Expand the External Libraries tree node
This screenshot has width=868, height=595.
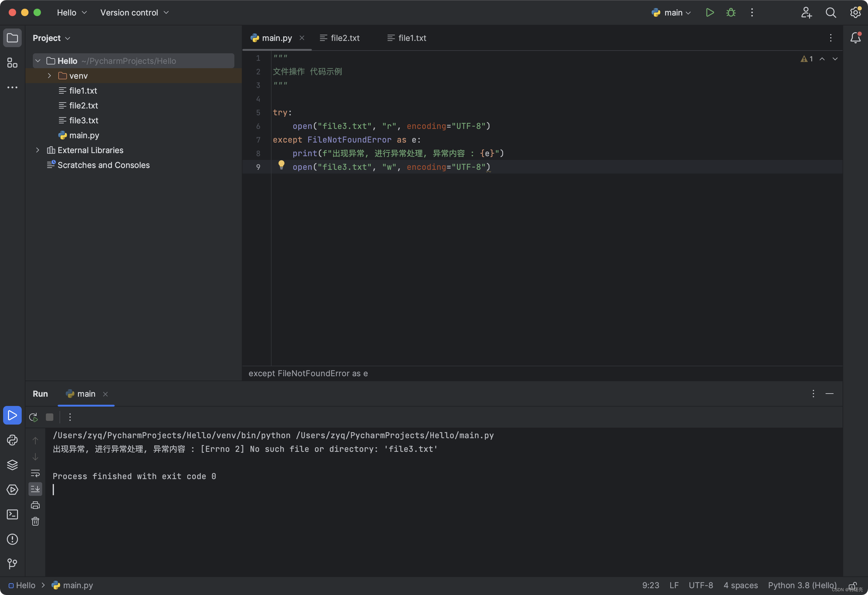coord(38,150)
